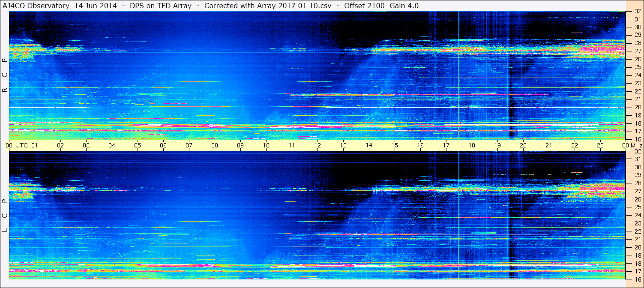Screen dimensions: 644x288
Task: Click hour '16' on the UTC time axis
Action: click(420, 145)
